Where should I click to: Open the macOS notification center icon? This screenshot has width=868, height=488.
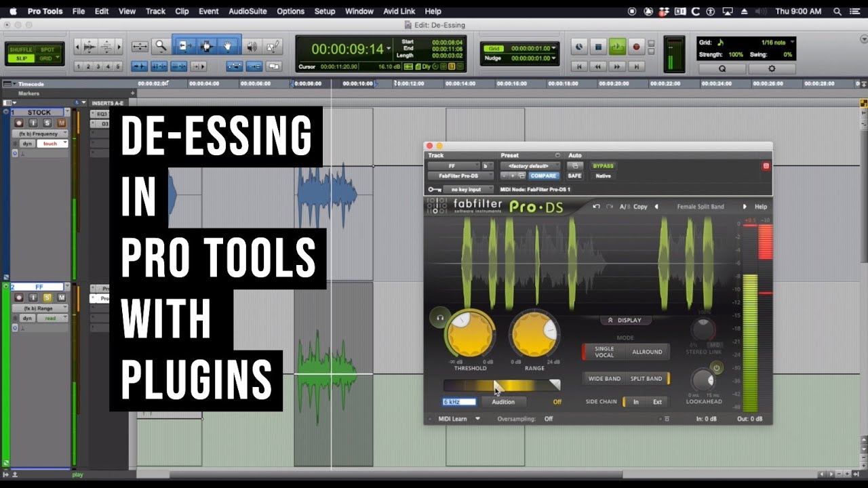(x=855, y=12)
